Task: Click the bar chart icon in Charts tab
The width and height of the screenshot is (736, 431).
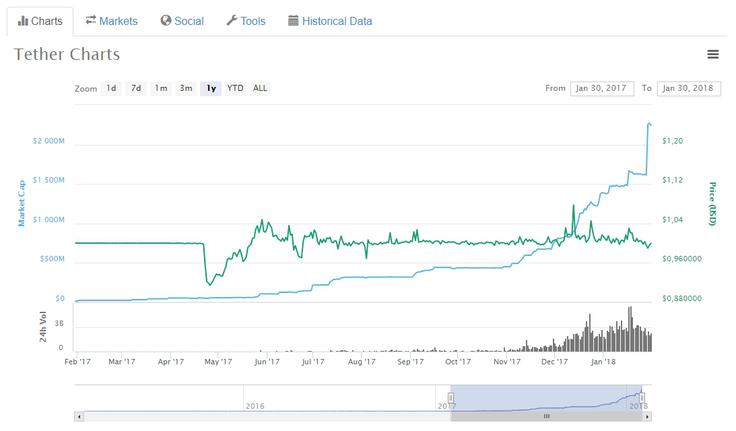Action: click(x=23, y=21)
